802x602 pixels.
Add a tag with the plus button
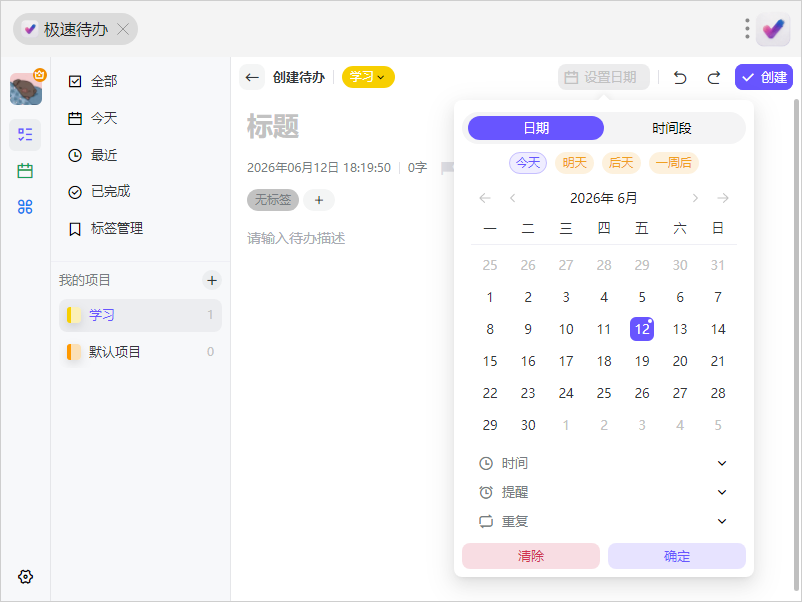pyautogui.click(x=319, y=200)
